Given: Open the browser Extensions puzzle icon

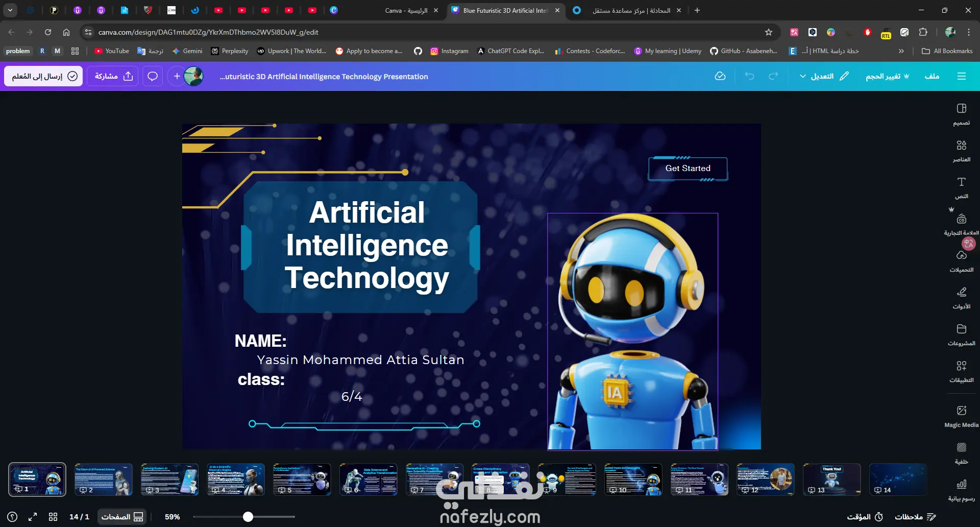Looking at the screenshot, I should coord(923,32).
